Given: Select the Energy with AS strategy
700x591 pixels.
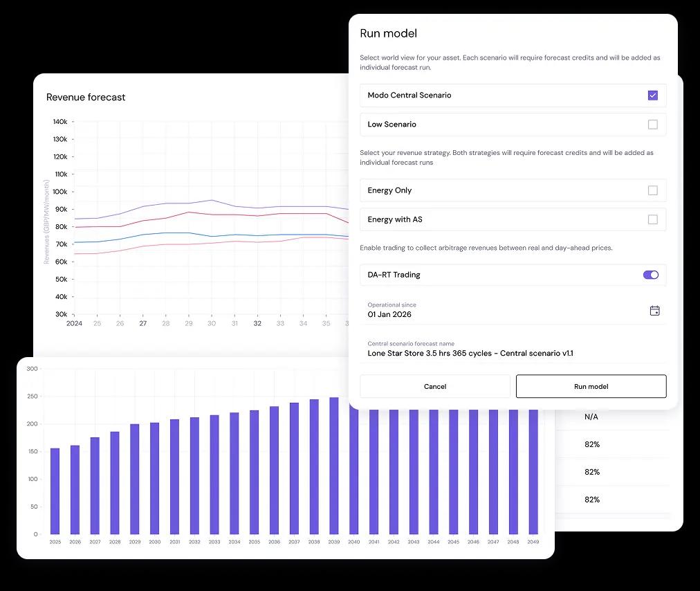Looking at the screenshot, I should pos(652,219).
